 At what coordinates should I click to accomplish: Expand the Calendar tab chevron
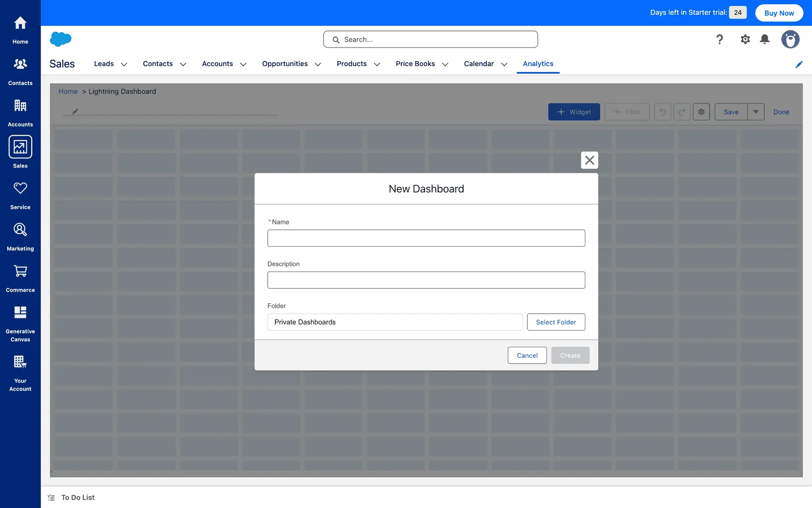coord(504,64)
